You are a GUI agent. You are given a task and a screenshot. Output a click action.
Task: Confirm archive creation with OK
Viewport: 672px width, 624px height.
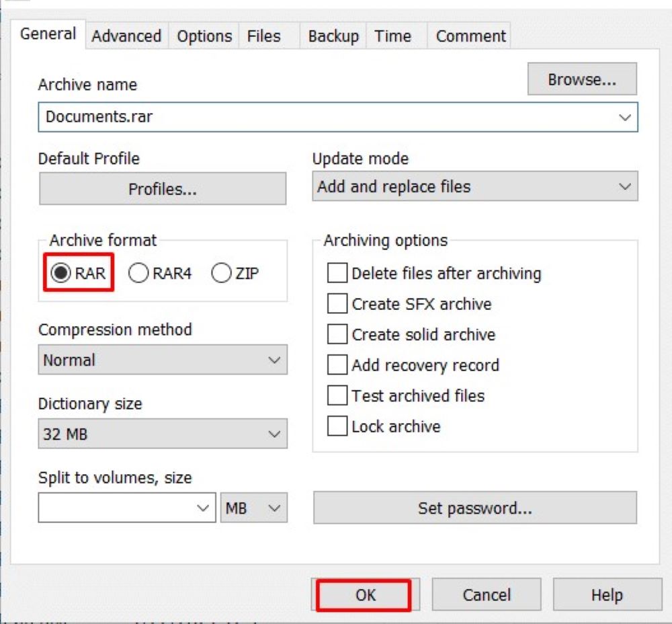pos(364,595)
